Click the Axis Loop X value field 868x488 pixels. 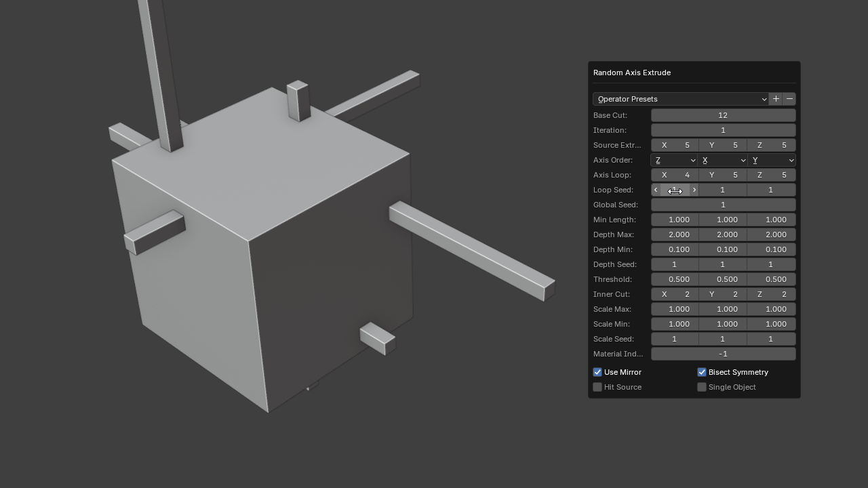675,175
